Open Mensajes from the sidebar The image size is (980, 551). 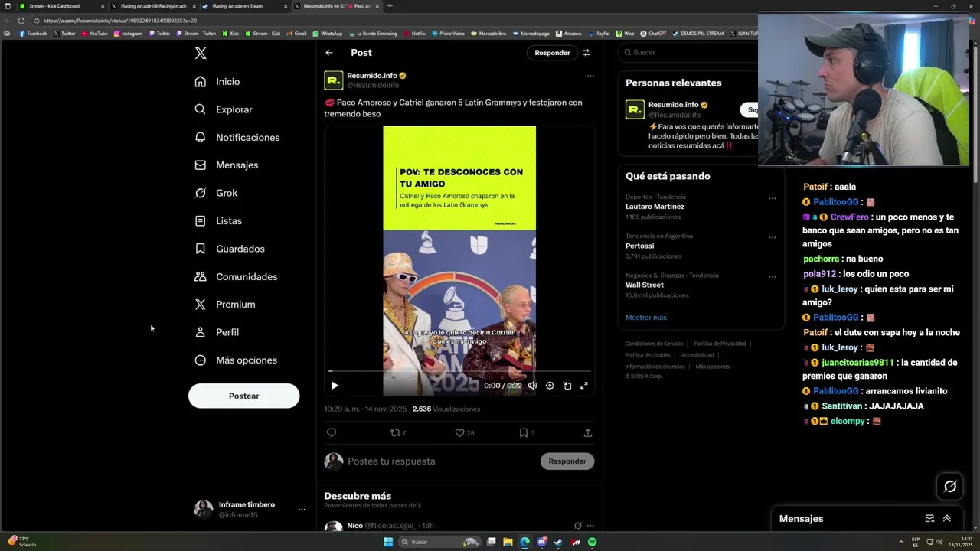[x=227, y=165]
